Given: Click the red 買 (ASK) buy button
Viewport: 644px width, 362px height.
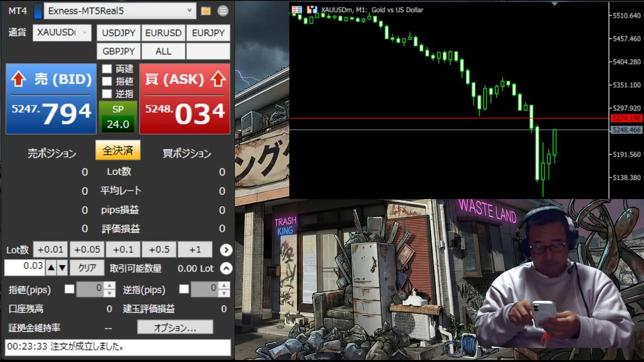Looking at the screenshot, I should 185,99.
